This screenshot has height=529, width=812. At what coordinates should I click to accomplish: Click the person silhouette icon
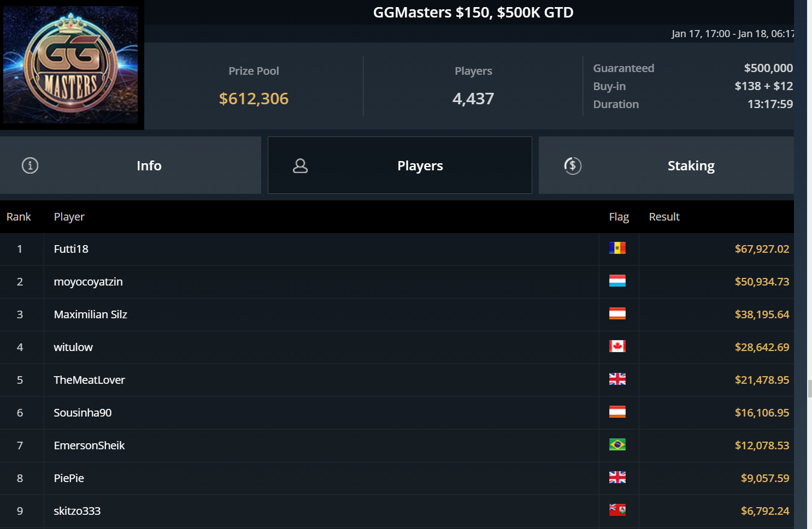coord(300,165)
